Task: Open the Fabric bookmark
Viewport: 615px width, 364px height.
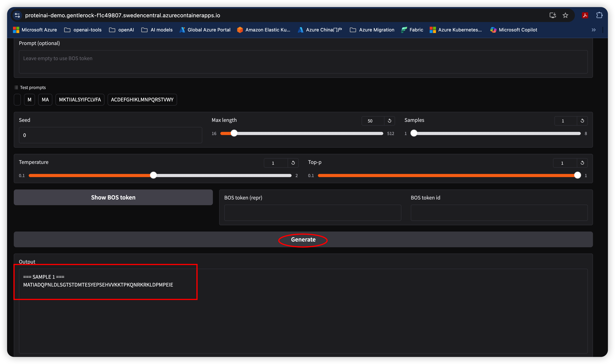Action: 412,30
